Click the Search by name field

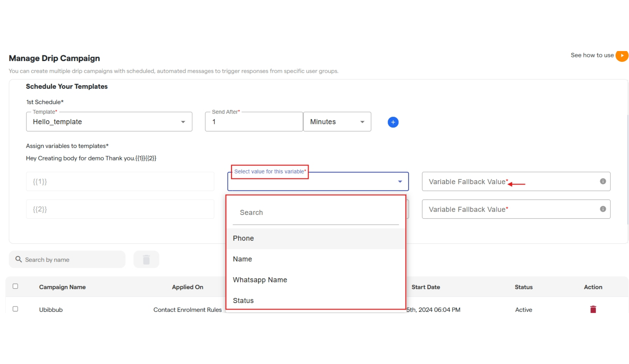(67, 260)
